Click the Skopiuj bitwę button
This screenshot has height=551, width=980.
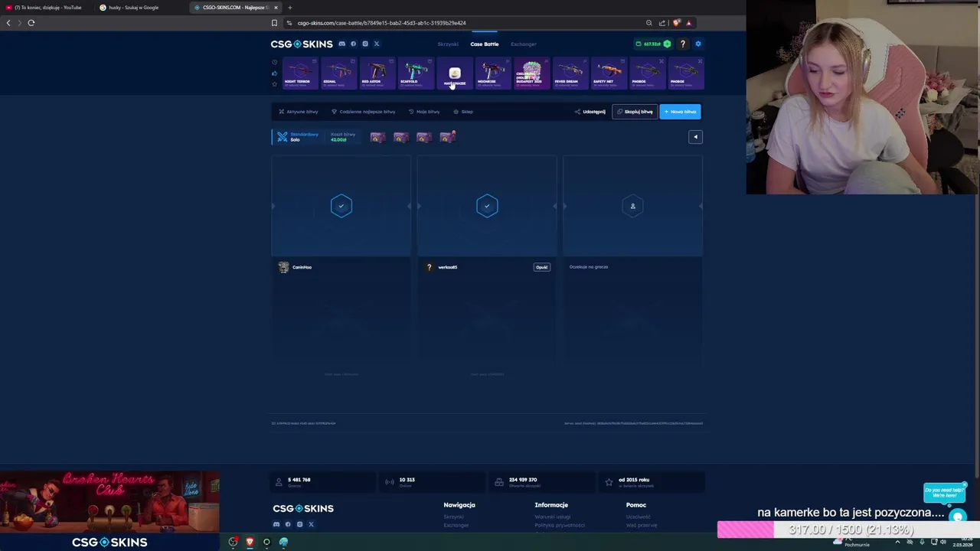click(x=635, y=112)
